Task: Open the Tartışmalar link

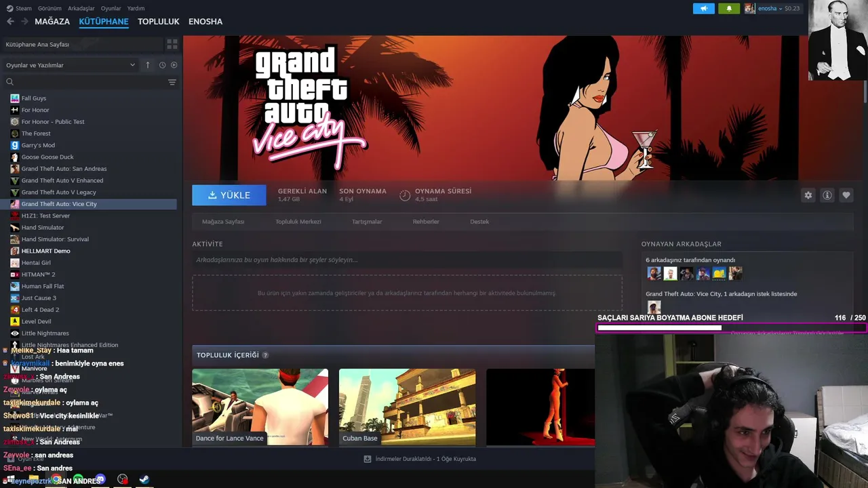Action: click(367, 222)
